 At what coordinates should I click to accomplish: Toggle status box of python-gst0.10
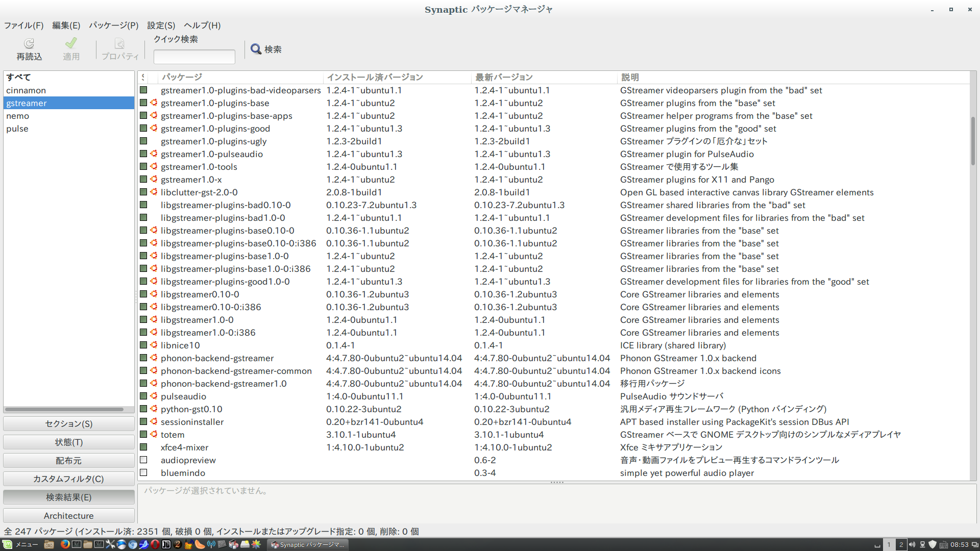coord(143,409)
